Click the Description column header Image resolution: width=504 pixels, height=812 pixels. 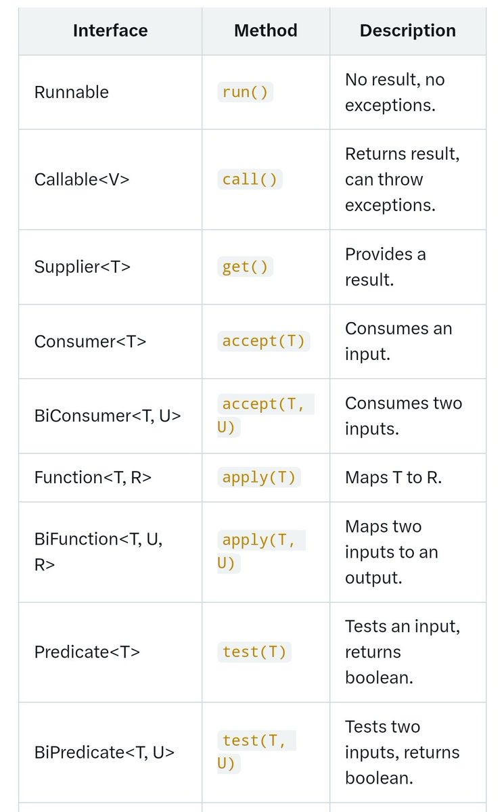(x=408, y=30)
